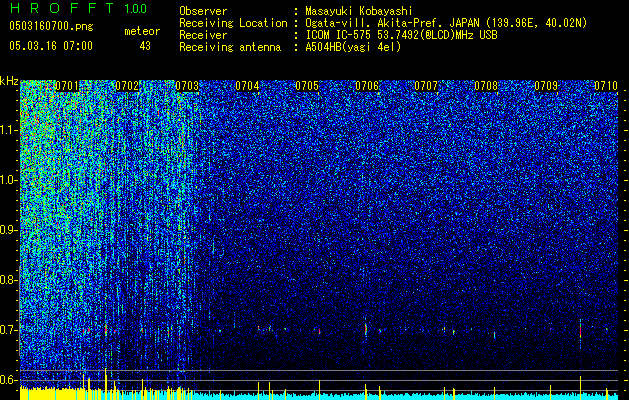Click the 0.9 frequency axis label

pos(8,230)
